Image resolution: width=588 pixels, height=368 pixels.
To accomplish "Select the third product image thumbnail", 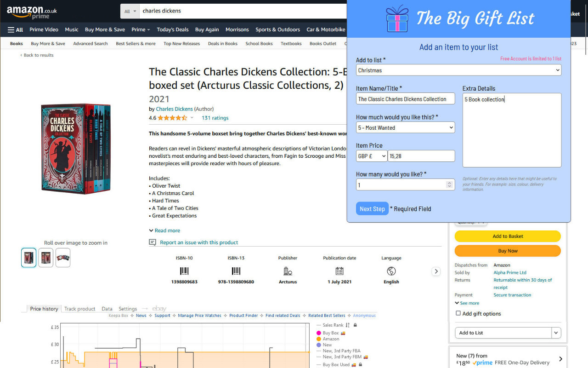I will pos(63,258).
